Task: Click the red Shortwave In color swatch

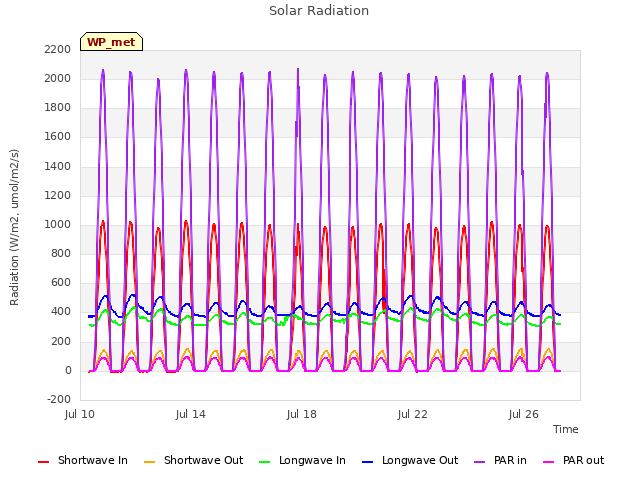Action: coord(43,462)
